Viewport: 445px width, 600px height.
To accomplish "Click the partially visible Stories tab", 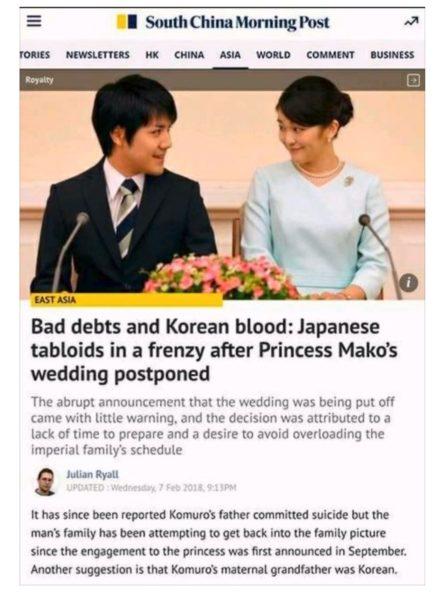I will (x=35, y=55).
